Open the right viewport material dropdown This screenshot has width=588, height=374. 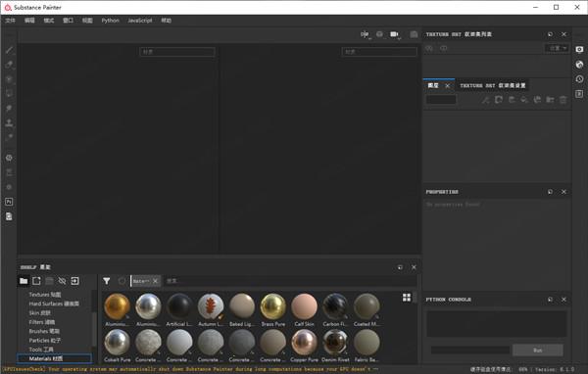379,52
